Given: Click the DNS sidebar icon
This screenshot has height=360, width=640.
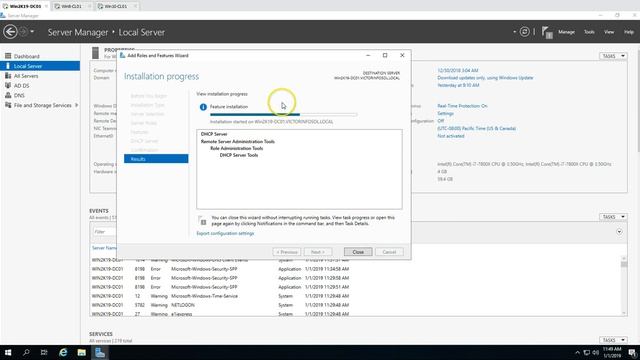Looking at the screenshot, I should click(8, 95).
